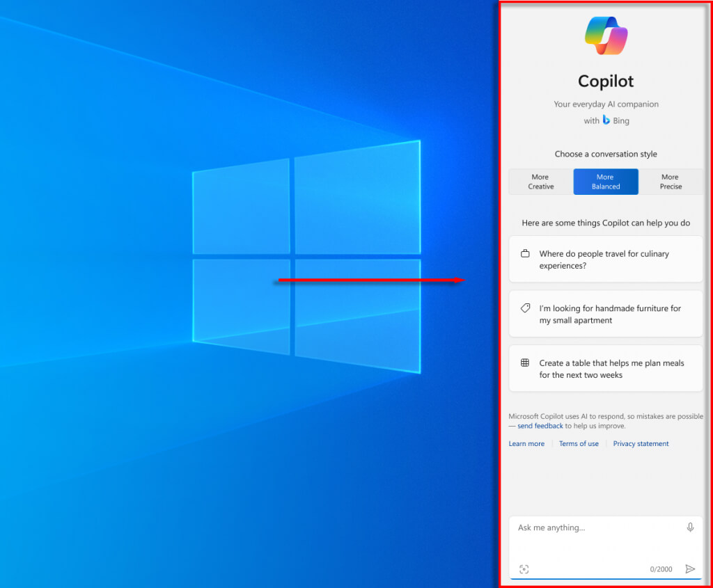Open the Terms of use link

tap(579, 443)
